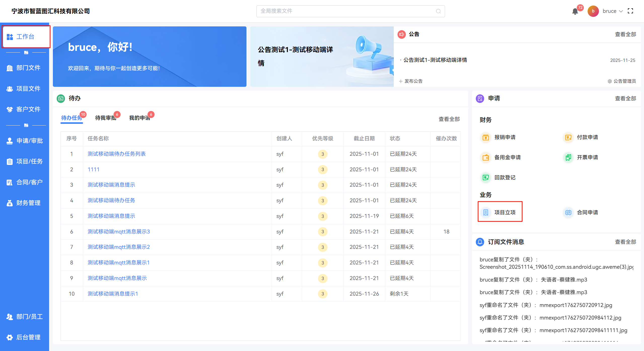
Task: Switch to 待我审批 tab
Action: pos(105,118)
